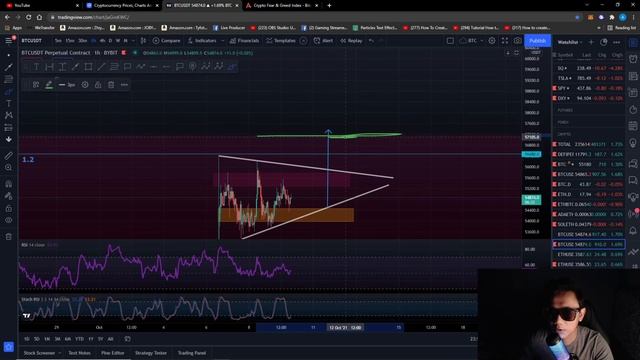640x360 pixels.
Task: Select the TOTAL row in the watchlist
Action: pyautogui.click(x=589, y=144)
